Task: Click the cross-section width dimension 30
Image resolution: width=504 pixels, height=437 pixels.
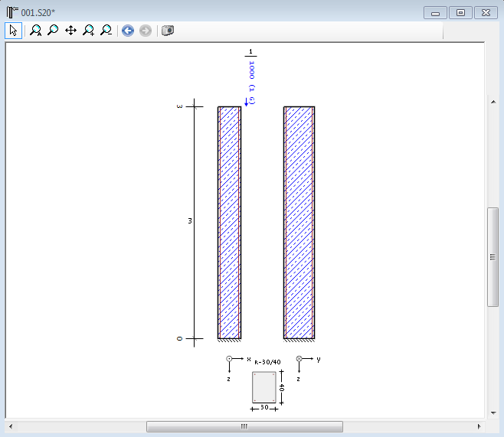Action: click(x=264, y=407)
